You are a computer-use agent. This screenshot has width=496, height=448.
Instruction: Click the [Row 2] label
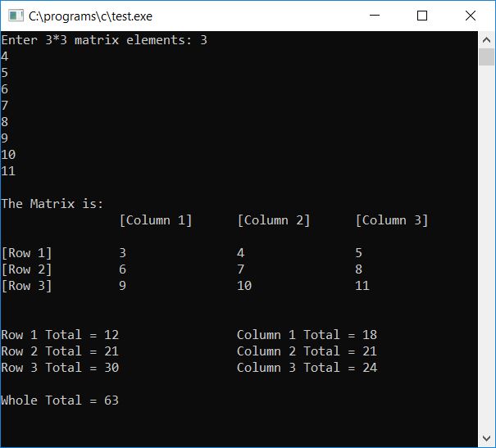(x=26, y=269)
